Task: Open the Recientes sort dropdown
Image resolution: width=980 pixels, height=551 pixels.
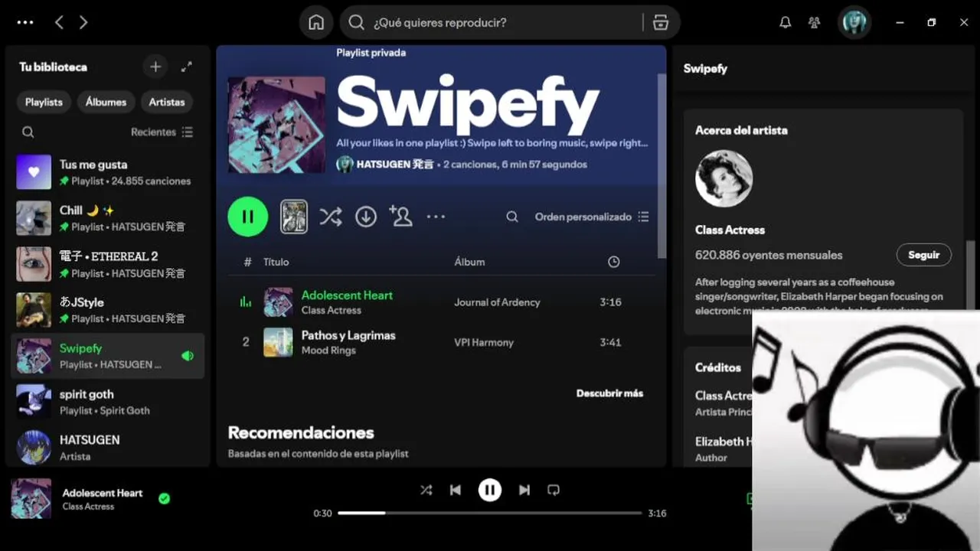Action: (162, 132)
